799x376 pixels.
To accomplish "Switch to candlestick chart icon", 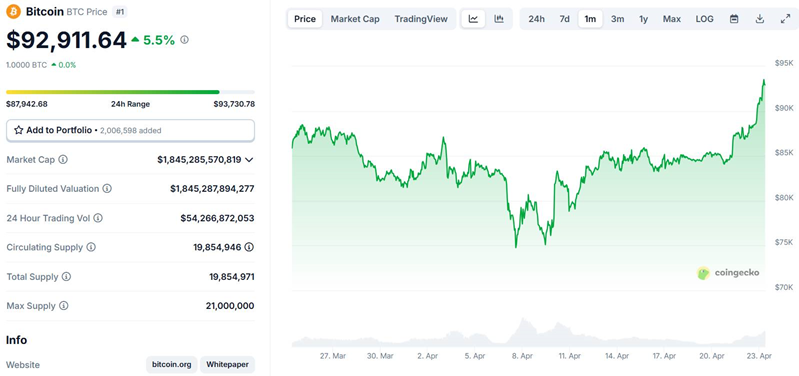I will pos(499,19).
